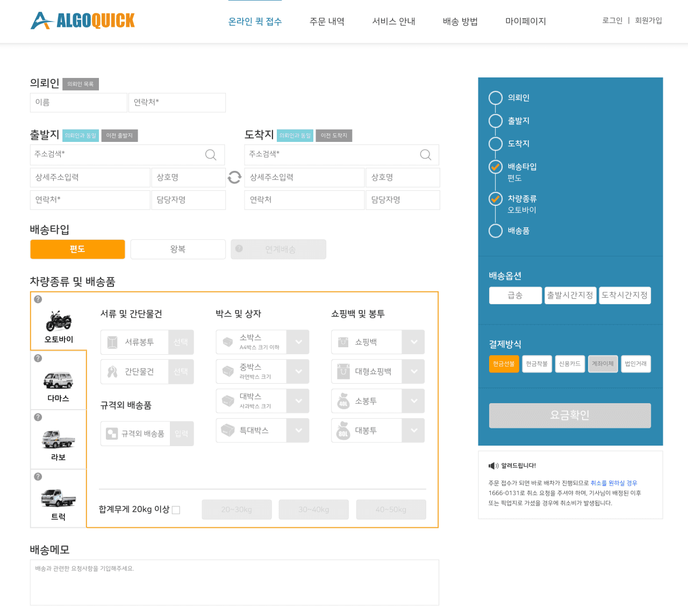Click the 쇼핑백 bag icon

[x=343, y=342]
